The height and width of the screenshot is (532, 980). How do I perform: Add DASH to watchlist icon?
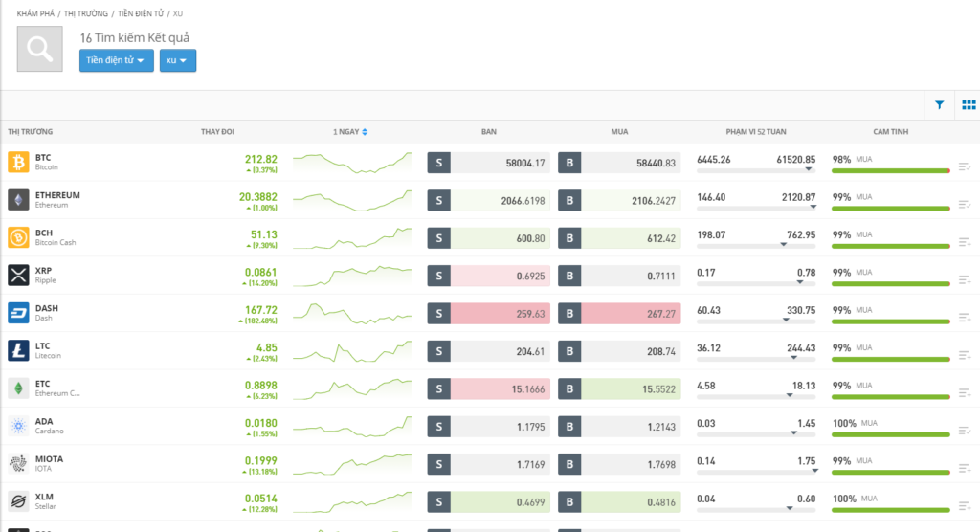[965, 318]
